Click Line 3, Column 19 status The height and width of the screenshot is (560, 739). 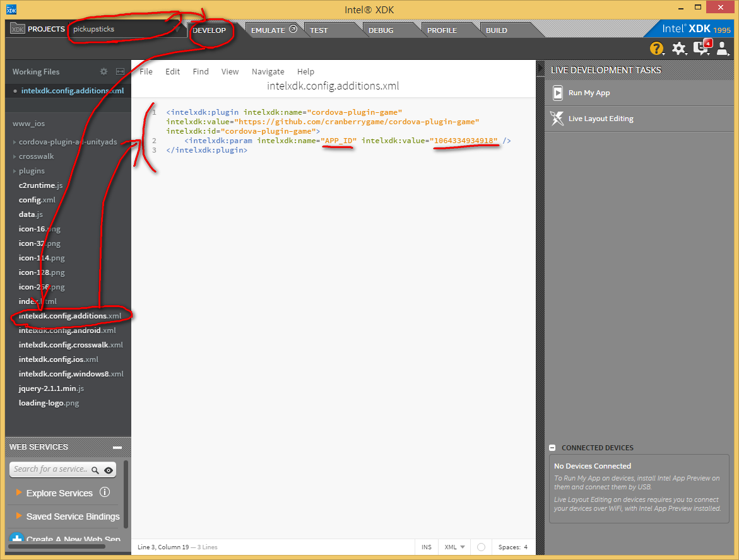point(163,547)
